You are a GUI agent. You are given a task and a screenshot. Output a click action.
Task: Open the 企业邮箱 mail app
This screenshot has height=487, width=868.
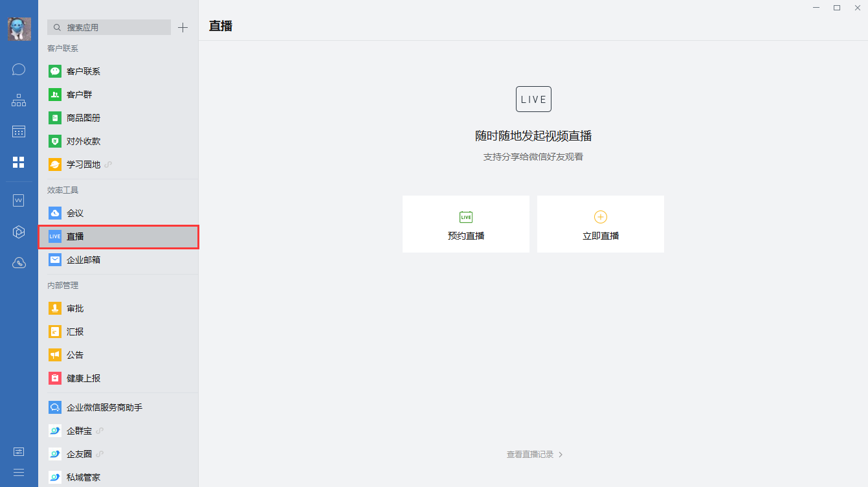coord(83,260)
